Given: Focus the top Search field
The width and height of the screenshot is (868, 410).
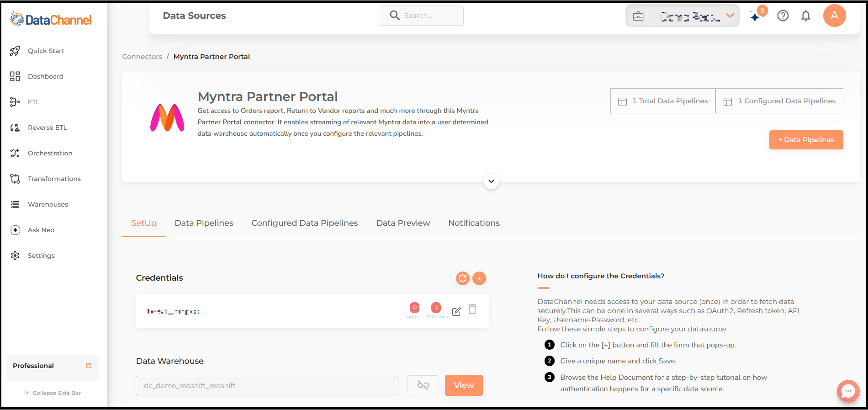Looking at the screenshot, I should click(421, 16).
